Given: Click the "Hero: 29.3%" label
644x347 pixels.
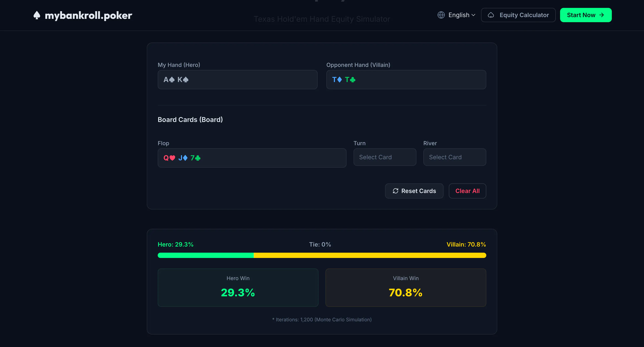Looking at the screenshot, I should [x=175, y=244].
